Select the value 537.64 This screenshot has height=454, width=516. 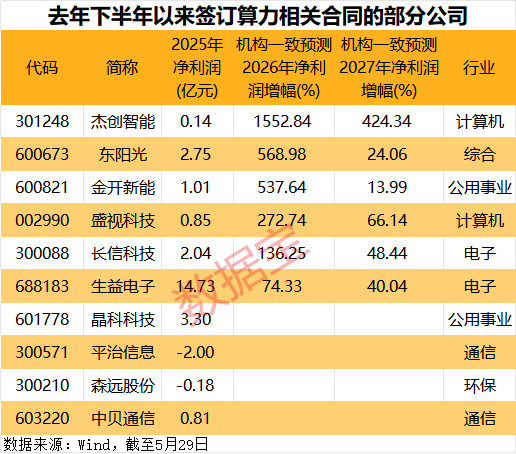click(x=282, y=187)
